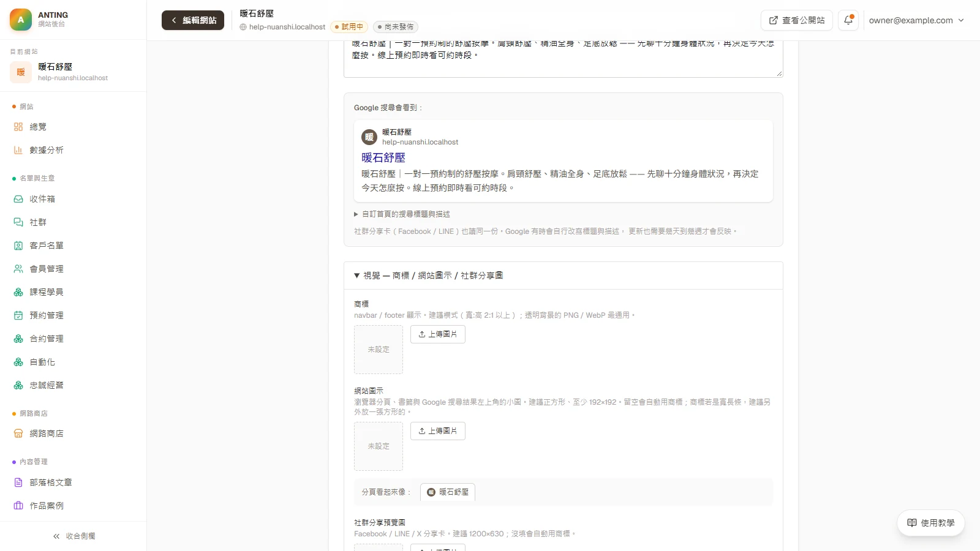Switch current site 暖石舒壓 in sidebar

[73, 72]
